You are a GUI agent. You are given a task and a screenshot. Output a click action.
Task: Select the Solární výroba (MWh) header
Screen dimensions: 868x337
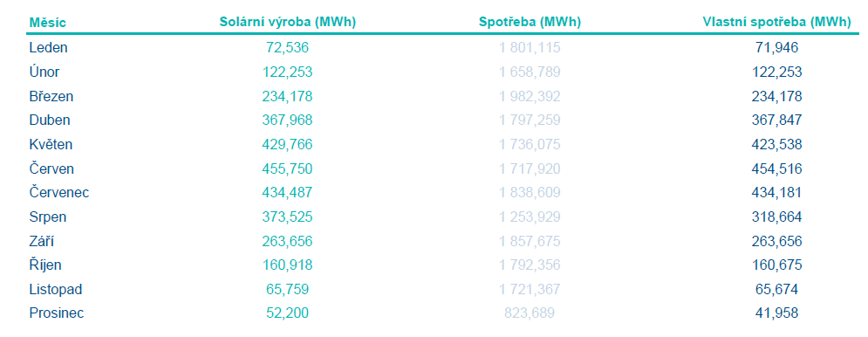(287, 22)
